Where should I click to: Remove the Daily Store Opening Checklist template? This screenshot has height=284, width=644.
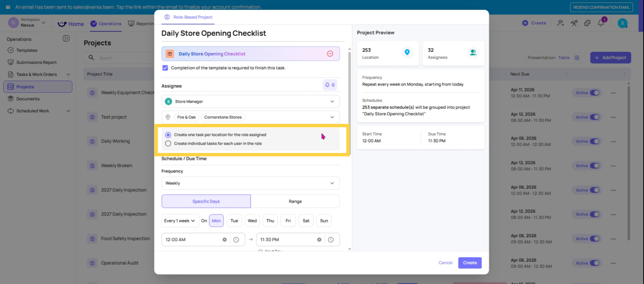tap(330, 54)
